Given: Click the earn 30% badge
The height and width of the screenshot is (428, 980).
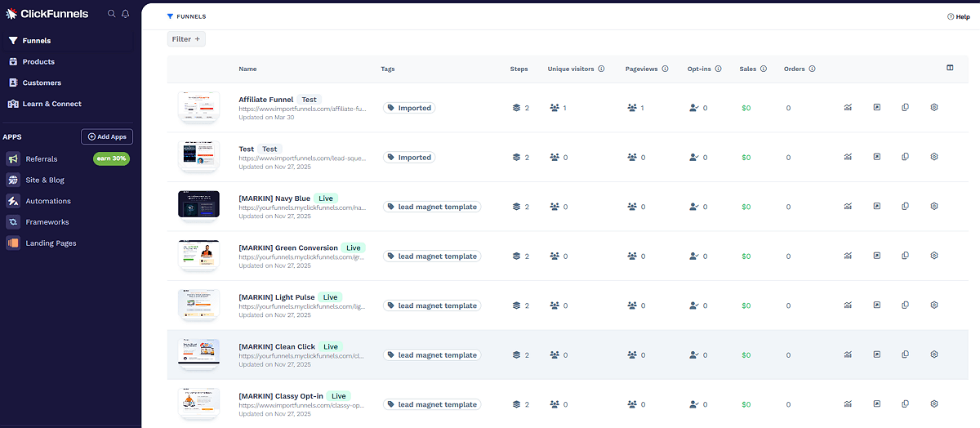Looking at the screenshot, I should [111, 158].
